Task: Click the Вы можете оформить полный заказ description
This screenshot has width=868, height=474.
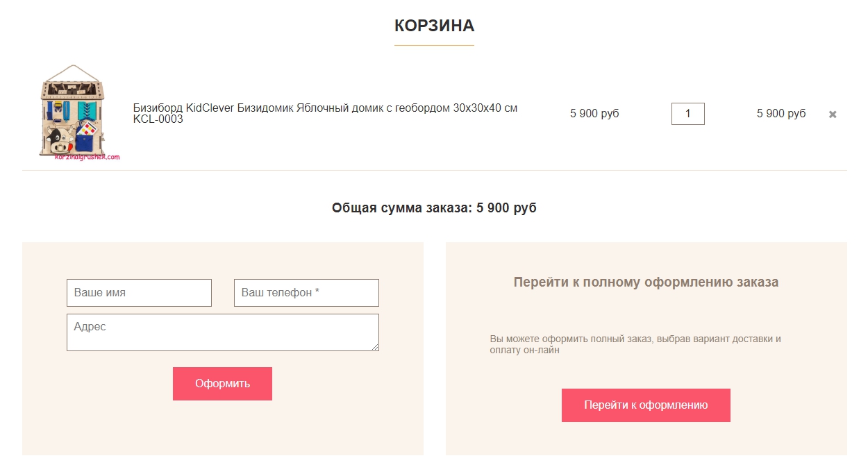Action: pos(635,344)
